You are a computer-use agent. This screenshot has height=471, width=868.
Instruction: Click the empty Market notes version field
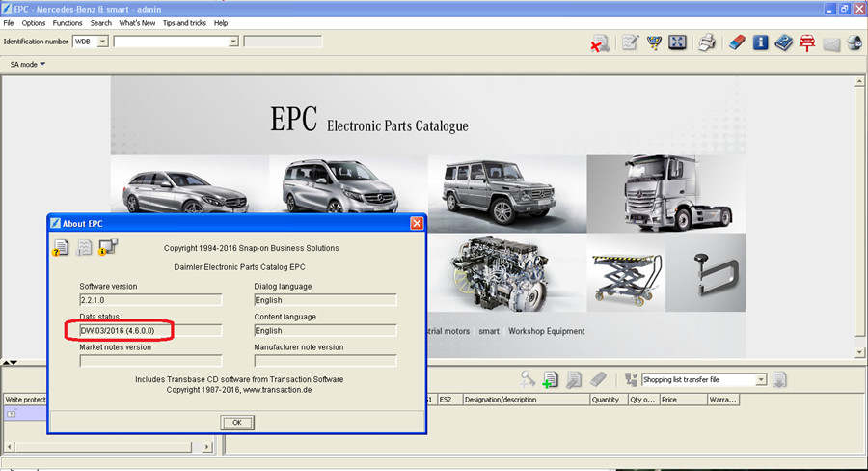[150, 361]
